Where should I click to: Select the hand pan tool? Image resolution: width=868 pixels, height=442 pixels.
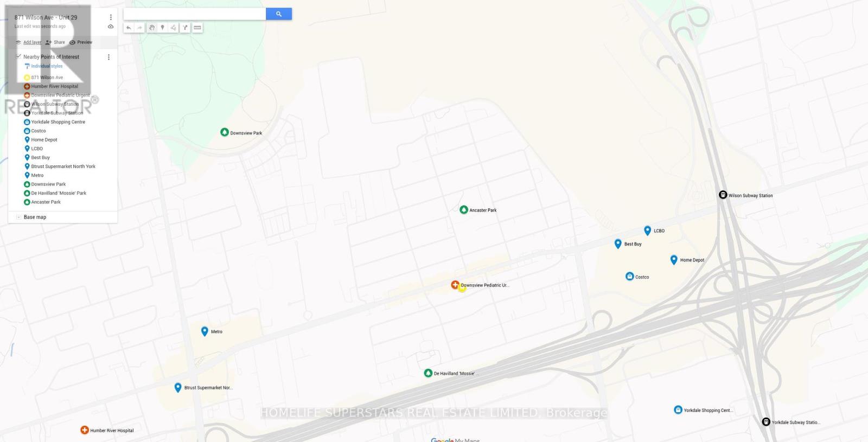tap(152, 28)
